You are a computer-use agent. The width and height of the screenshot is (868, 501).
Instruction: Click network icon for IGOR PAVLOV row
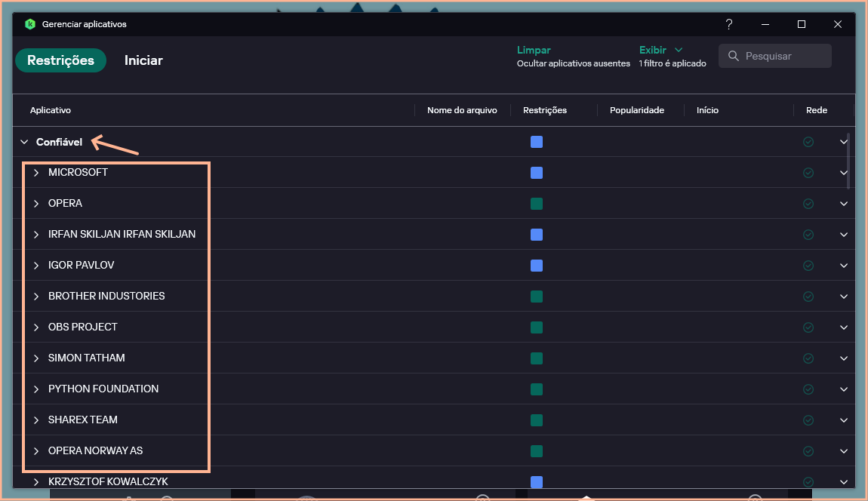[x=808, y=266]
